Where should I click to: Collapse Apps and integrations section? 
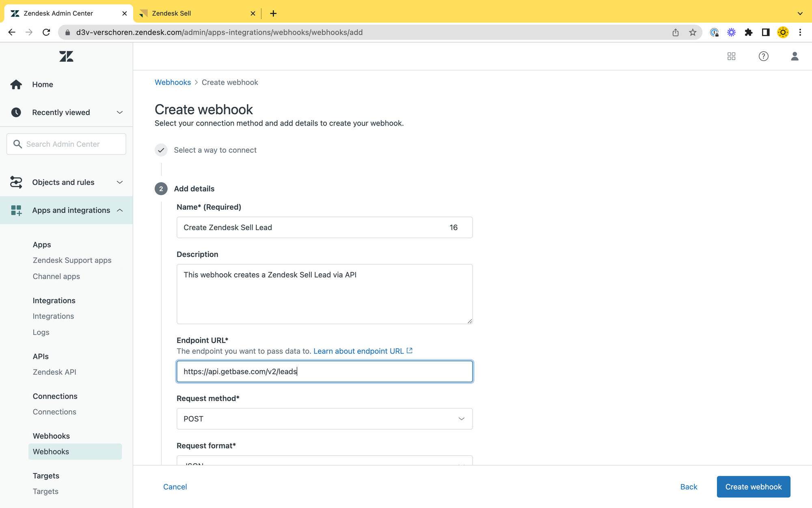tap(119, 211)
